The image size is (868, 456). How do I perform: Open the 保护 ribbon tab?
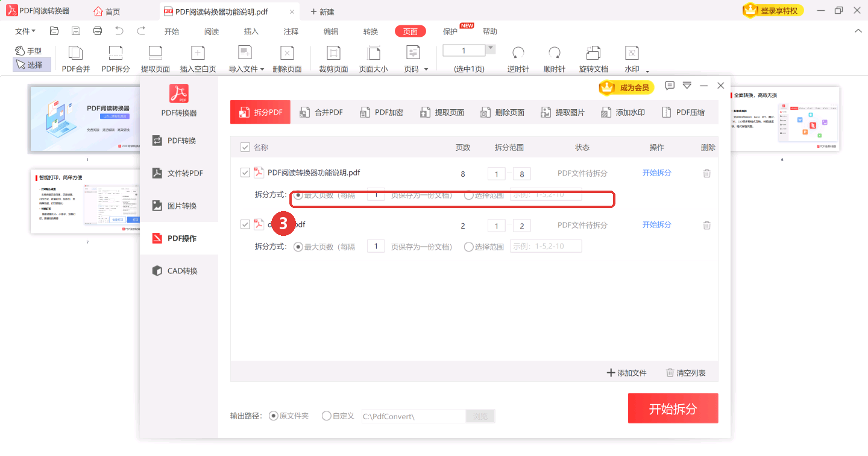point(450,31)
